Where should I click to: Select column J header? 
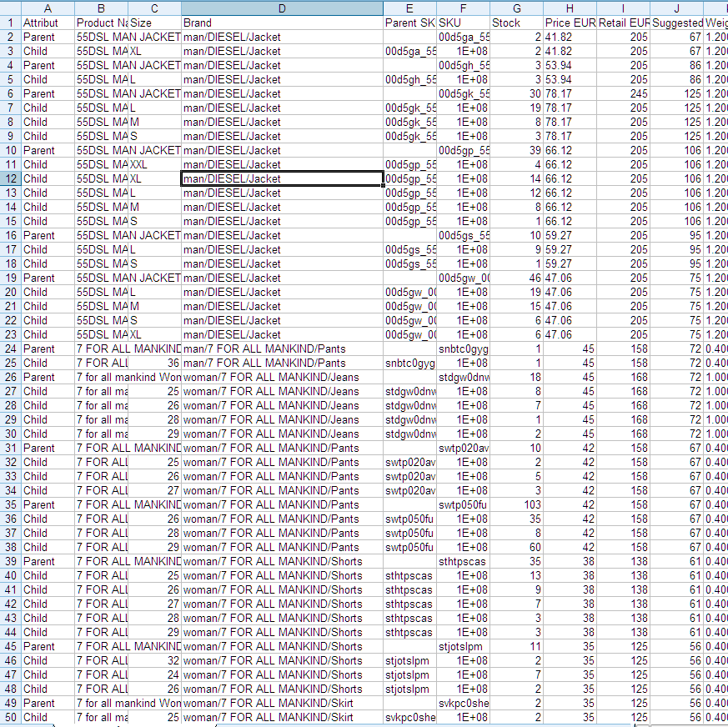point(677,8)
